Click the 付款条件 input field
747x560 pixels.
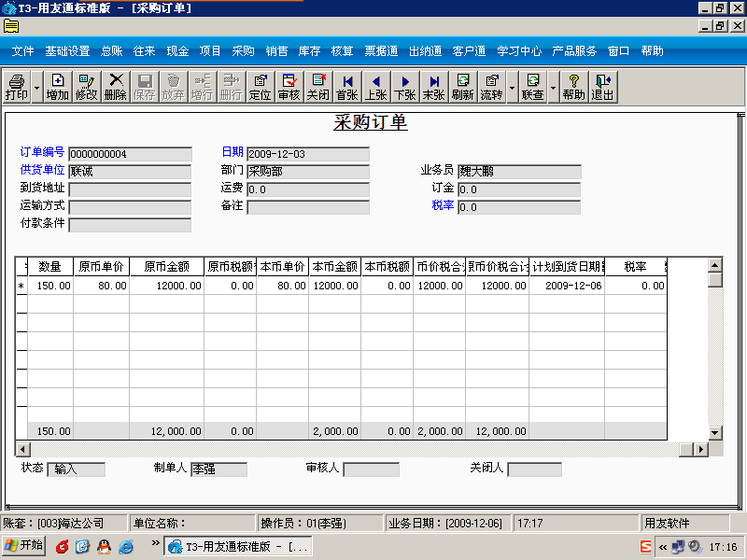click(130, 225)
